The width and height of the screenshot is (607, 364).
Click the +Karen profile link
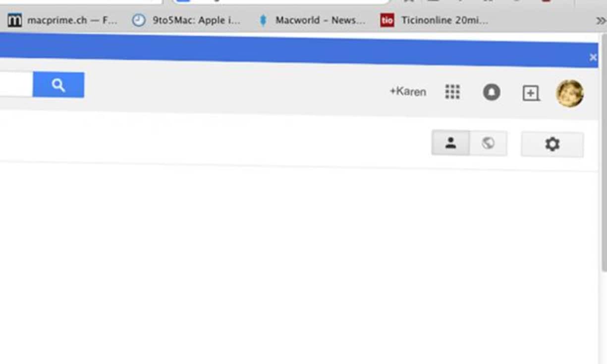[407, 92]
